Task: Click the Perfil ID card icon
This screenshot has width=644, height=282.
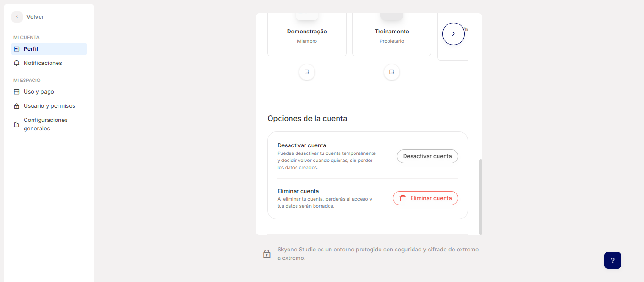Action: 17,49
